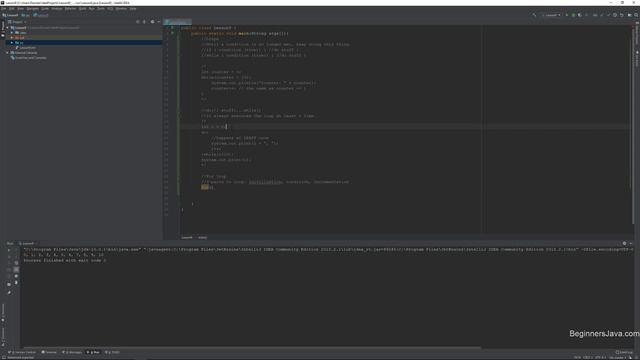
Task: Hide the Project tool window
Action: [x=159, y=22]
